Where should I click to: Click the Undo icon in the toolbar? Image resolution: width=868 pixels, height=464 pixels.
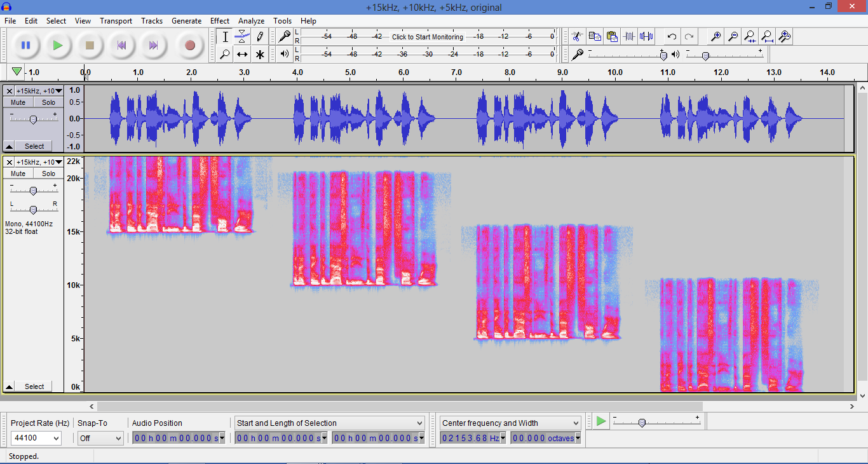[x=671, y=36]
